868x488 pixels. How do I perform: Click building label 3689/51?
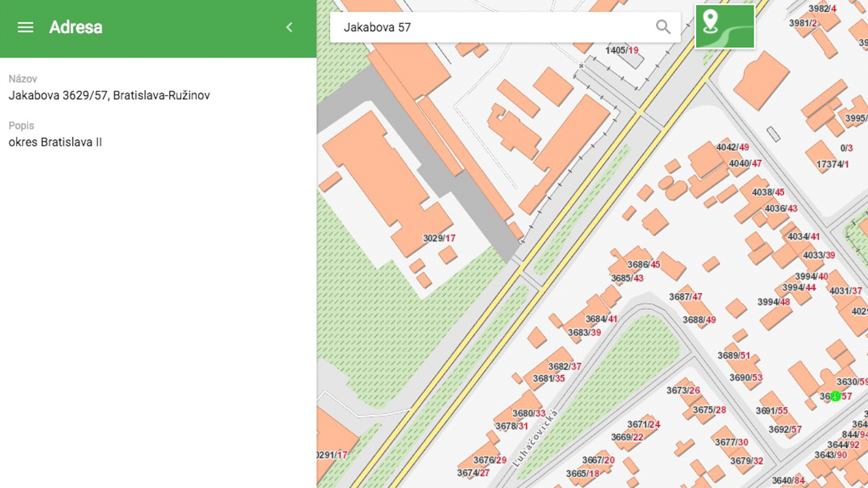pyautogui.click(x=734, y=356)
